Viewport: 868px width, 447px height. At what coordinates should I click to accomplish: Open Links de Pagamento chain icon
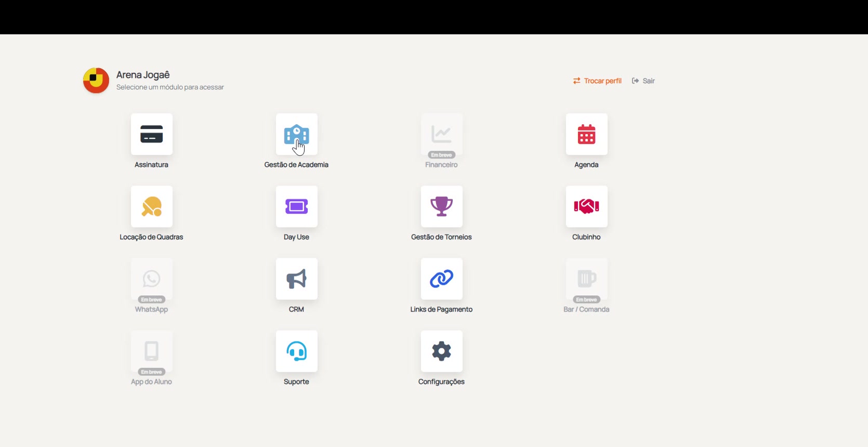pyautogui.click(x=441, y=279)
